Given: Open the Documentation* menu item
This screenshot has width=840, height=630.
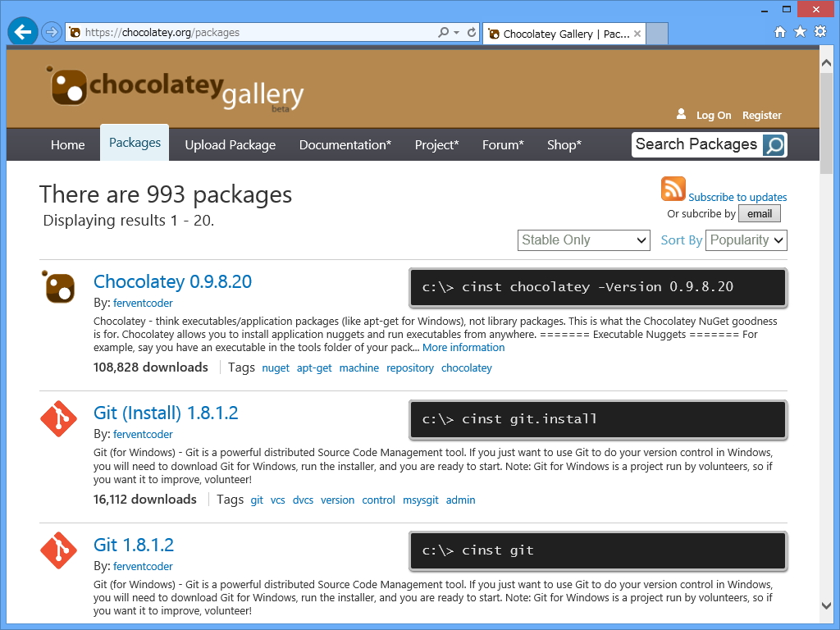Looking at the screenshot, I should pos(345,144).
